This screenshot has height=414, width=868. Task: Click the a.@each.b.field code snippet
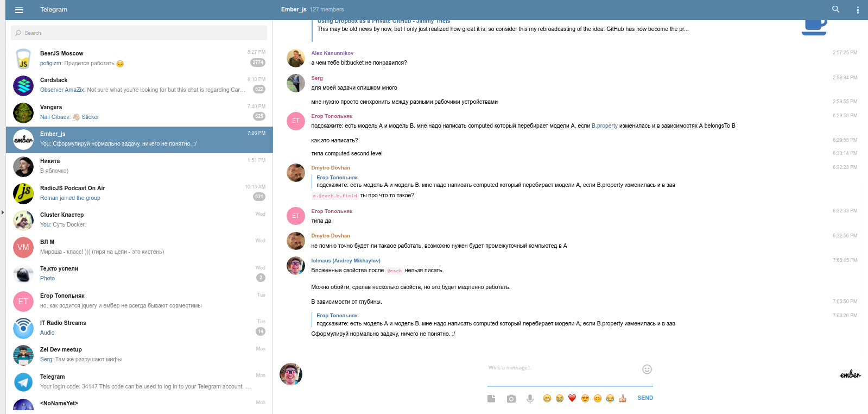click(335, 196)
